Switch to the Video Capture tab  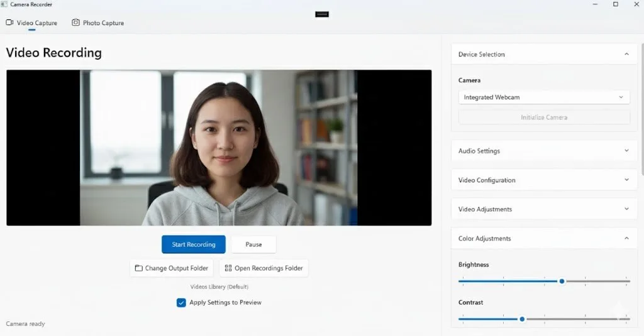[31, 23]
